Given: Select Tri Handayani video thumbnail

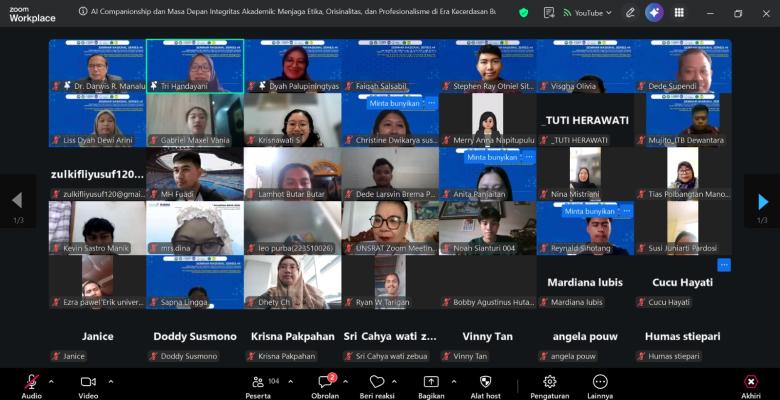Looking at the screenshot, I should [195, 66].
